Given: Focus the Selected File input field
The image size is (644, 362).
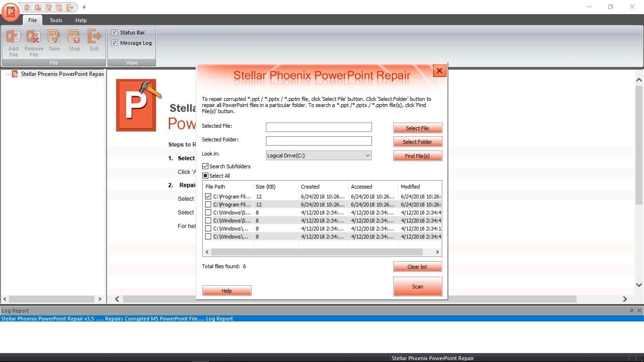Looking at the screenshot, I should (x=319, y=127).
